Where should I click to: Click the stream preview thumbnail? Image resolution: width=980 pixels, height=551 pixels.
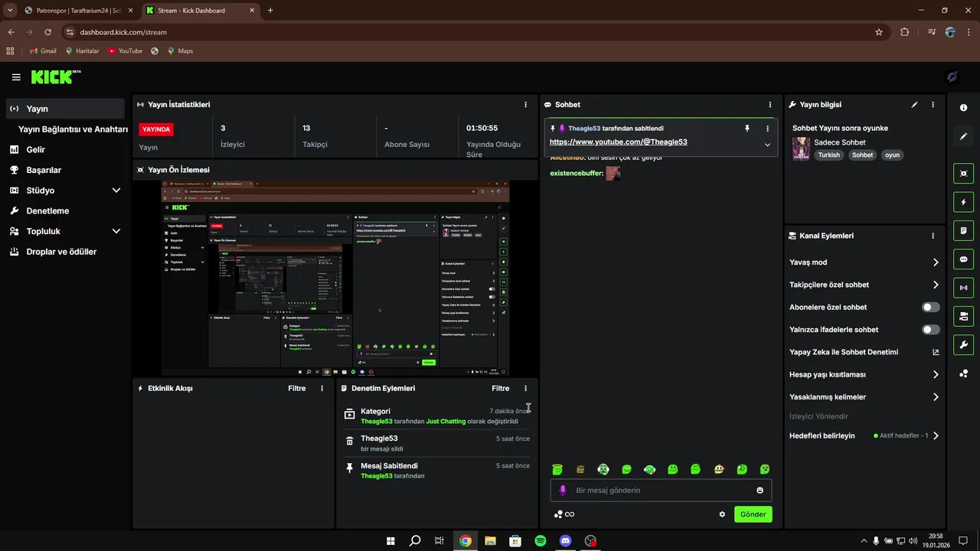[x=335, y=278]
